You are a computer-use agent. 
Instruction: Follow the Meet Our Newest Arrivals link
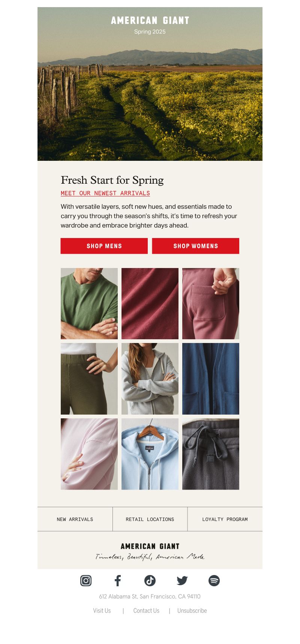click(105, 193)
